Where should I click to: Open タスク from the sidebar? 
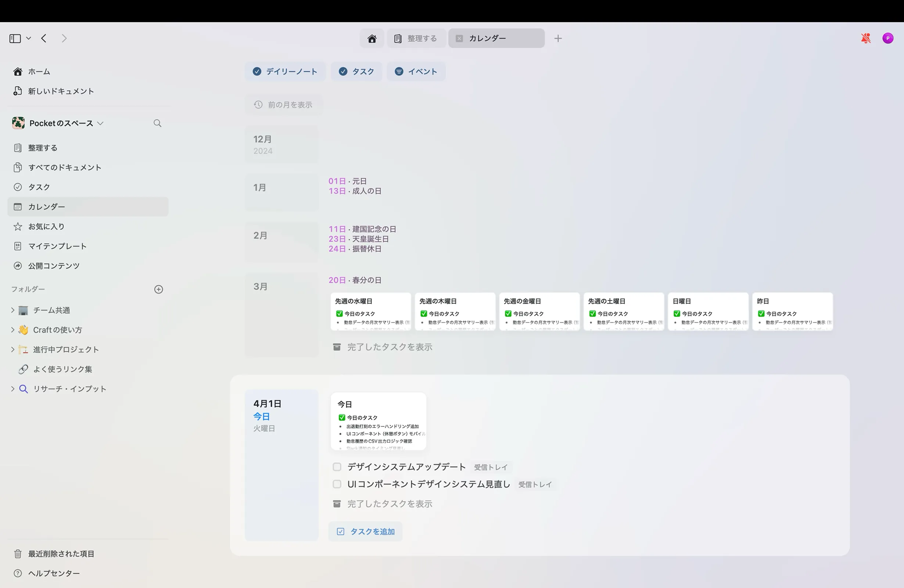click(39, 187)
